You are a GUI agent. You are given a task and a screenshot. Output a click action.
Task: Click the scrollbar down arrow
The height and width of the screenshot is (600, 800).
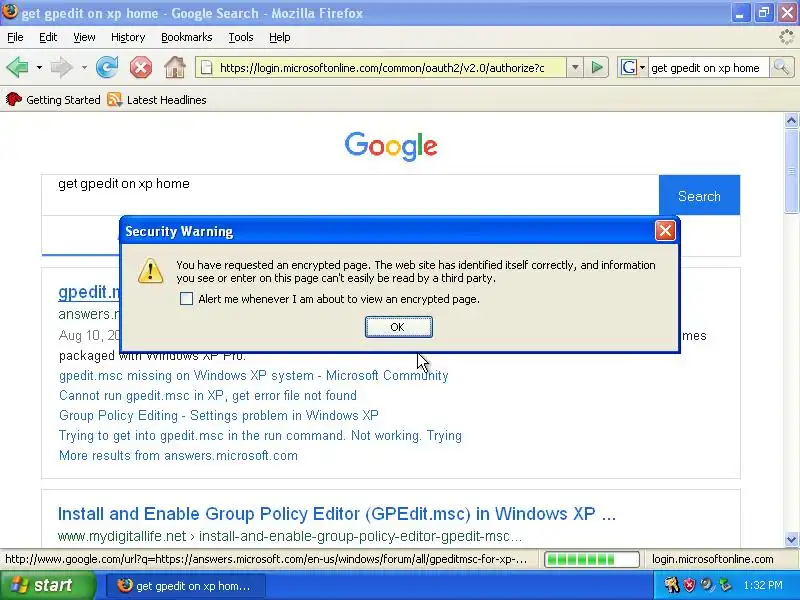click(791, 539)
